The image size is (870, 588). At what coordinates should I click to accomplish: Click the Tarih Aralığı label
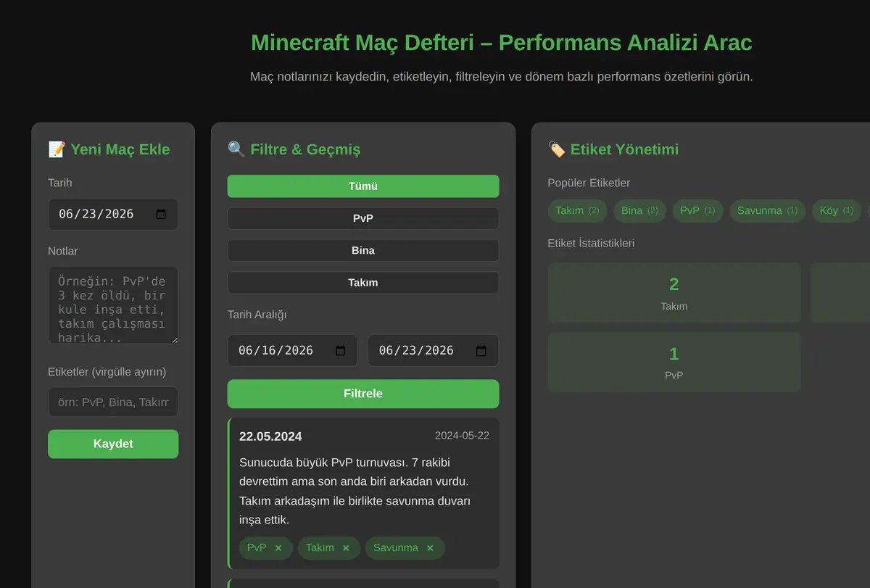point(257,315)
